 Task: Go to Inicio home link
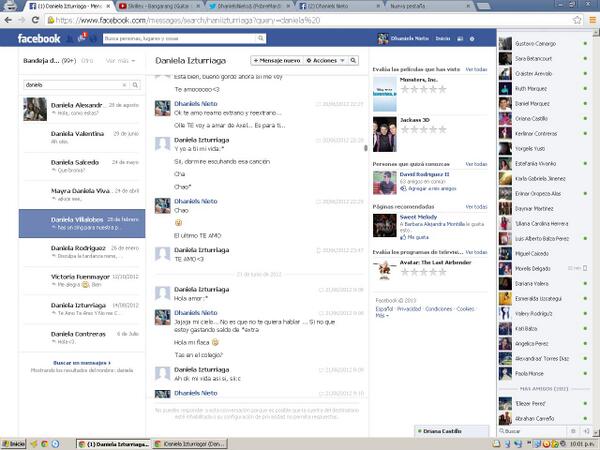(443, 38)
